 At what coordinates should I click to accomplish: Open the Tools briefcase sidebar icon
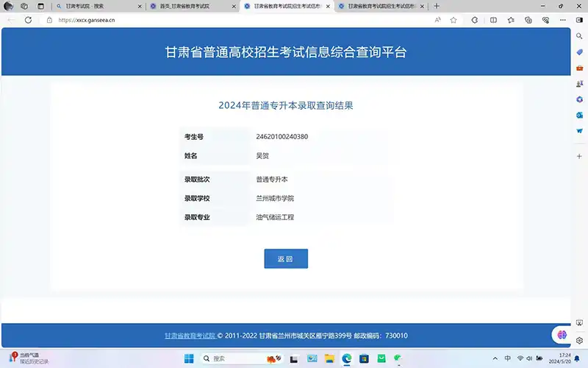click(x=579, y=68)
